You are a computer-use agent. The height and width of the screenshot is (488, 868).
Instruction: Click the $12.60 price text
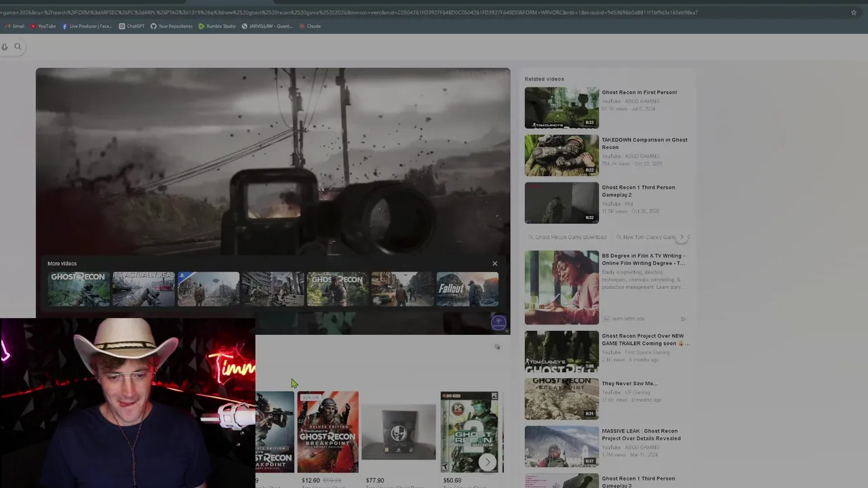tap(311, 481)
